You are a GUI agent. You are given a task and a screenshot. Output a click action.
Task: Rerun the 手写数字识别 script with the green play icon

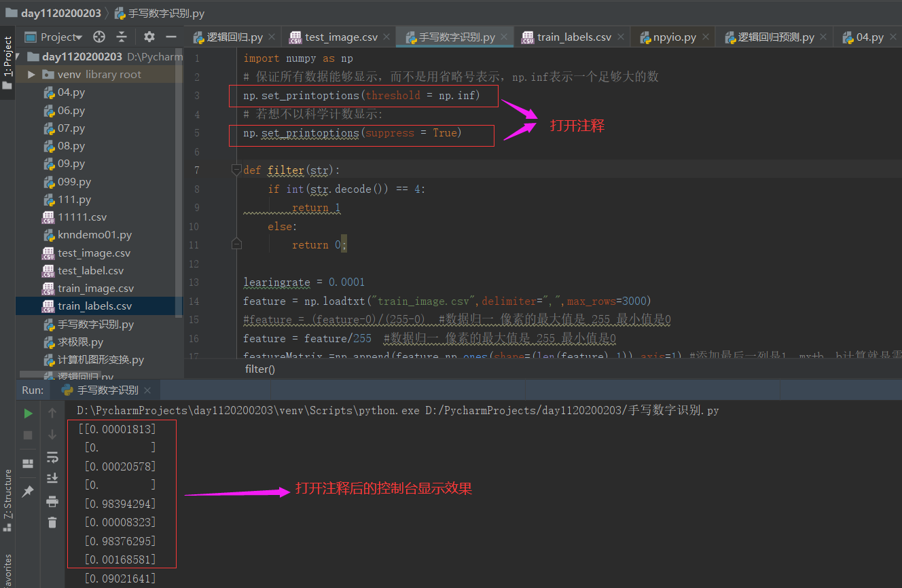[x=27, y=413]
